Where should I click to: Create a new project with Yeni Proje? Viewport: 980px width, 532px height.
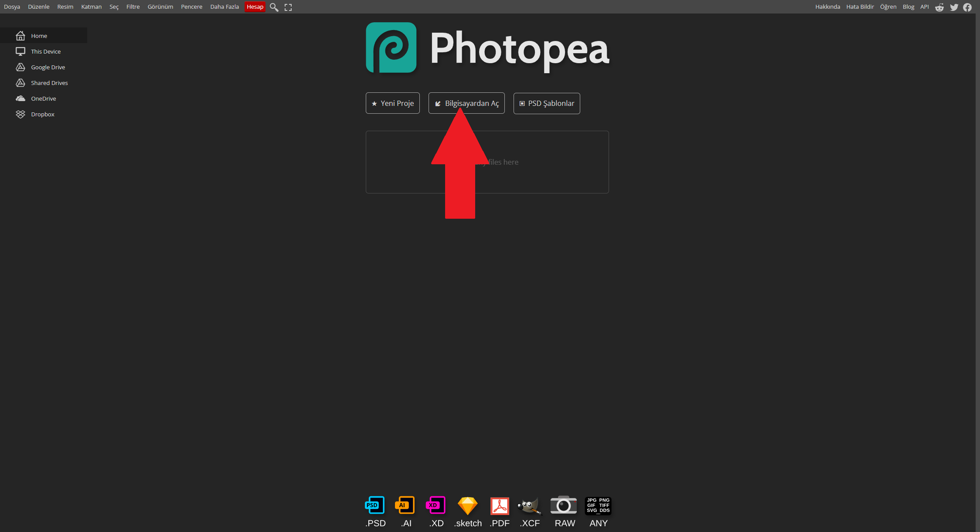(393, 103)
